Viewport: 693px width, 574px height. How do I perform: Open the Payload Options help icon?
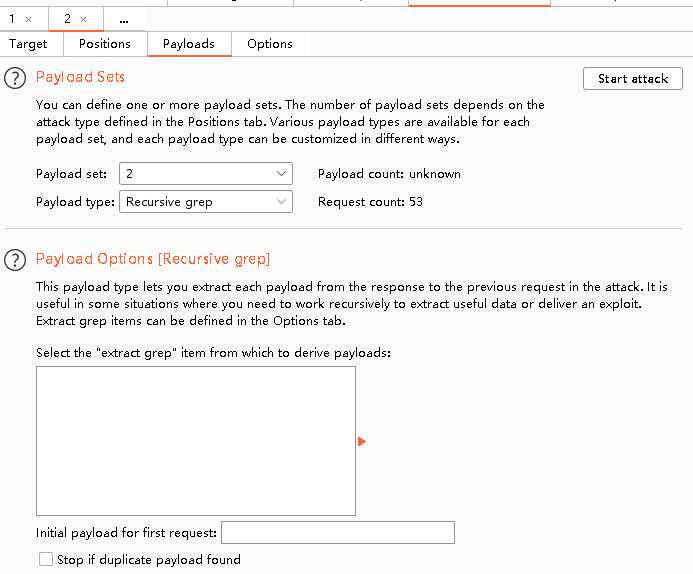click(x=15, y=260)
